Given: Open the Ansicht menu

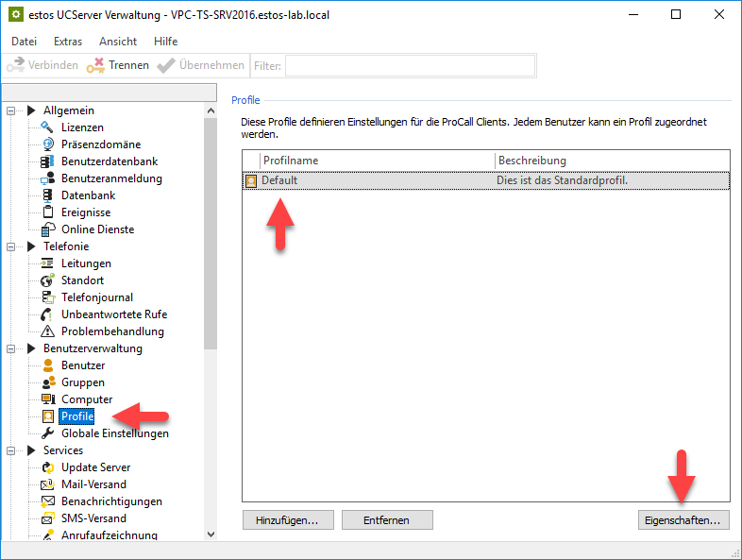Looking at the screenshot, I should [x=118, y=42].
